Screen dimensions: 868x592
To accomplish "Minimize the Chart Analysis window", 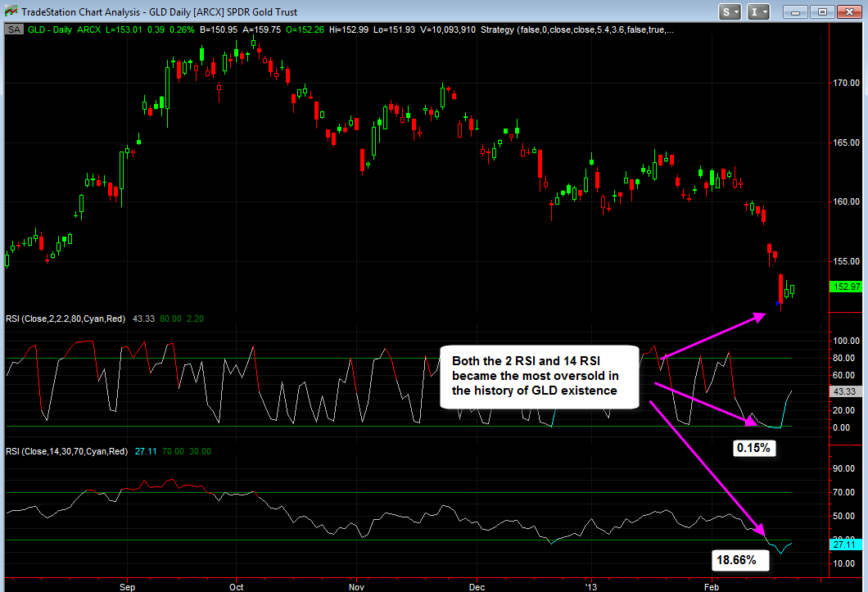I will (x=795, y=11).
